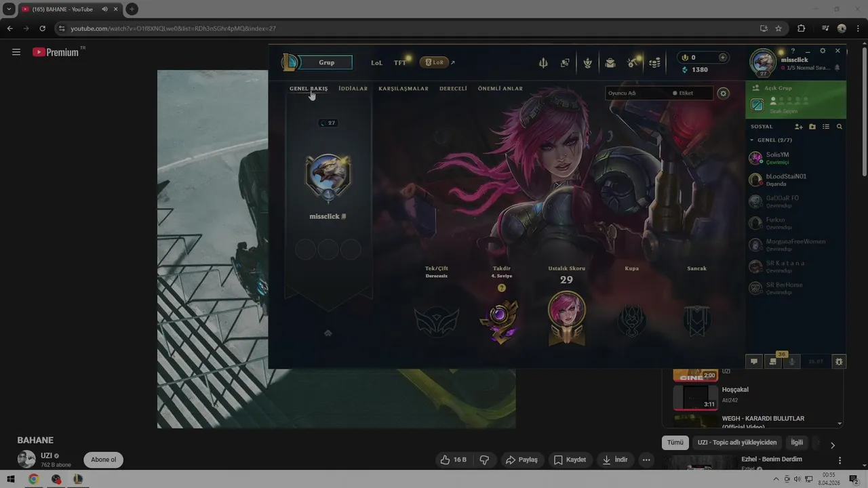Image resolution: width=868 pixels, height=488 pixels.
Task: Click the Kupa trophy emblem
Action: pyautogui.click(x=631, y=321)
